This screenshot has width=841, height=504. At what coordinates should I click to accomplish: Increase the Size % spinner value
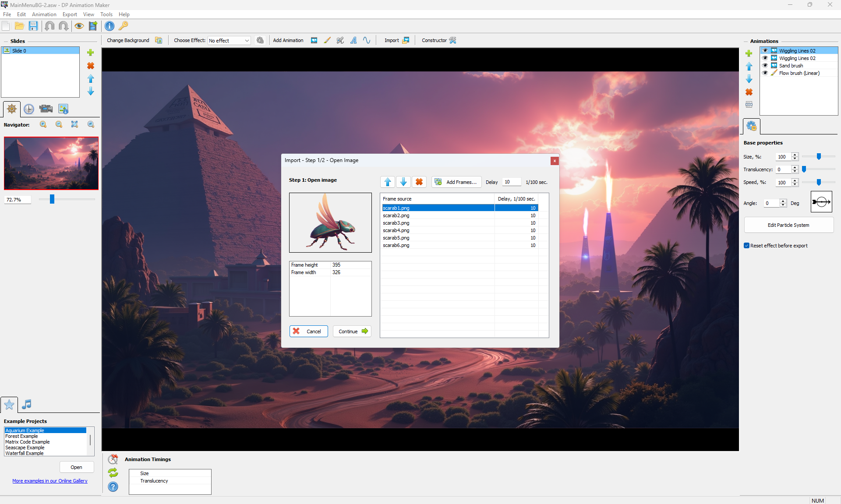point(795,155)
